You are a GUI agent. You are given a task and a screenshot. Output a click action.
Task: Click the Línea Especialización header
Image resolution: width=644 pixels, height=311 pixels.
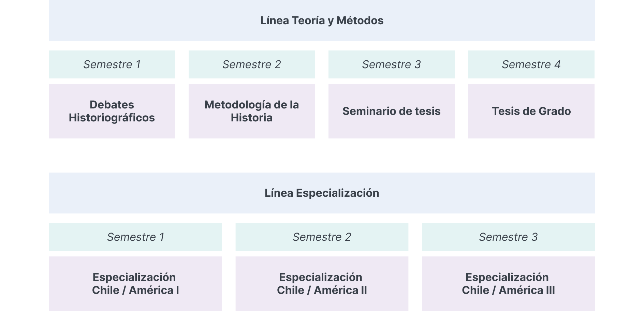[322, 193]
